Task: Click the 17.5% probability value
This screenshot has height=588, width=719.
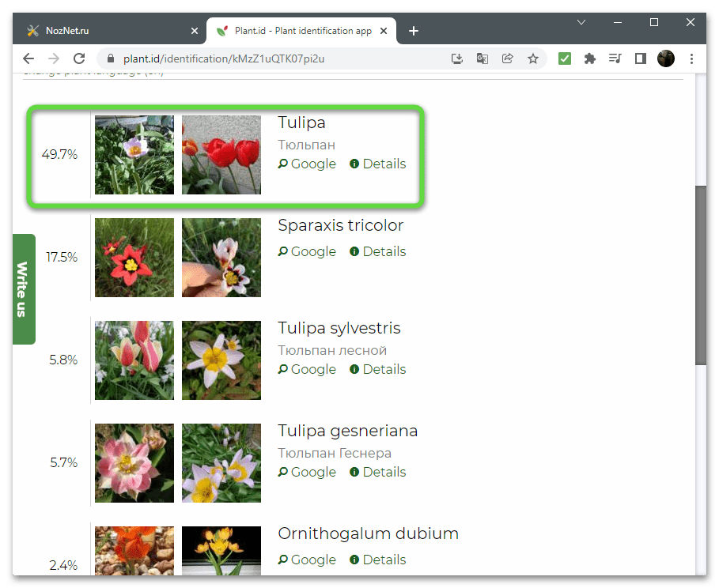Action: [62, 257]
